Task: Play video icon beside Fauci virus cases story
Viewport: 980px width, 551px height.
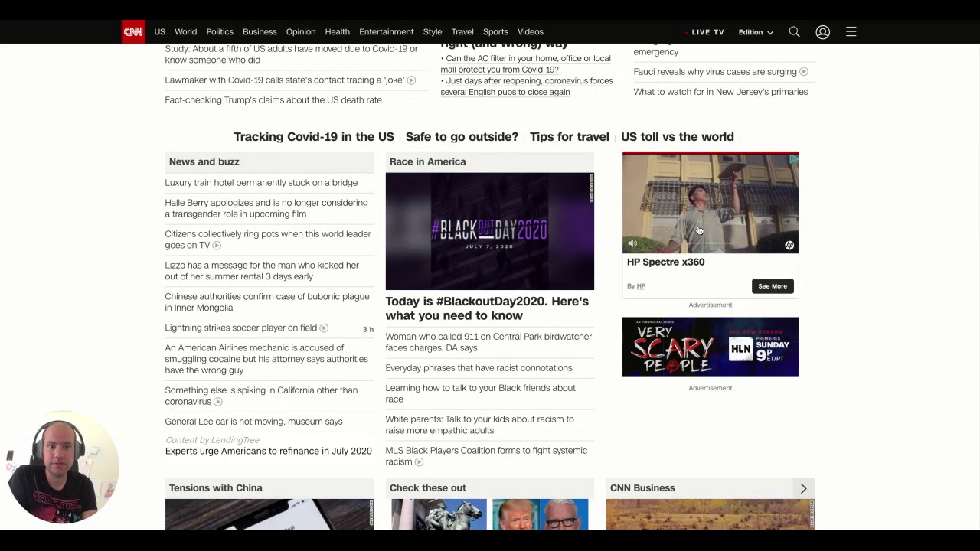Action: [803, 72]
